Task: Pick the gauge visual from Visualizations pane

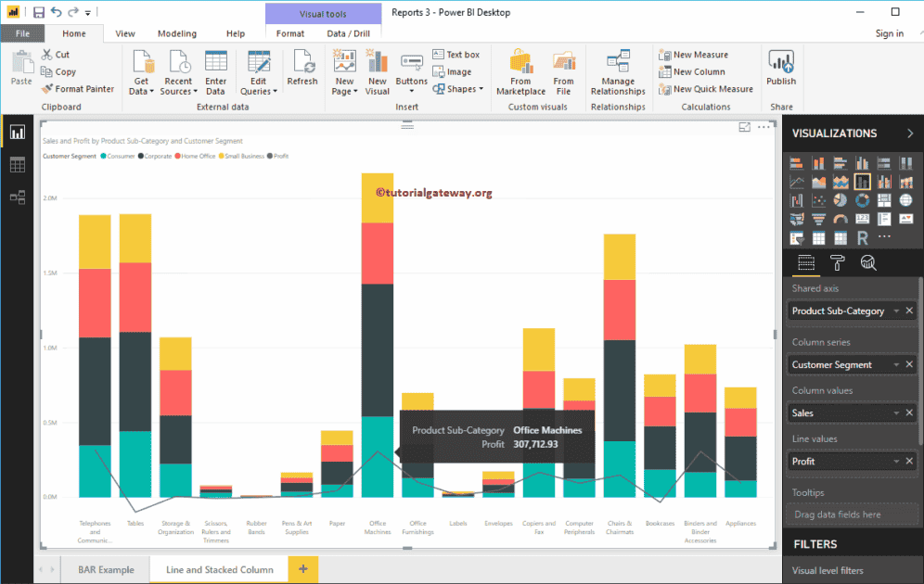Action: [x=841, y=219]
